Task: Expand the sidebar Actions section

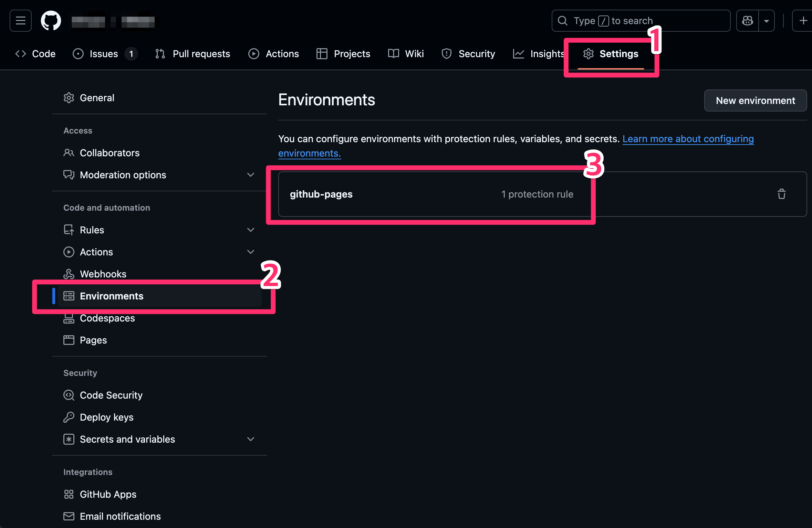Action: [250, 252]
